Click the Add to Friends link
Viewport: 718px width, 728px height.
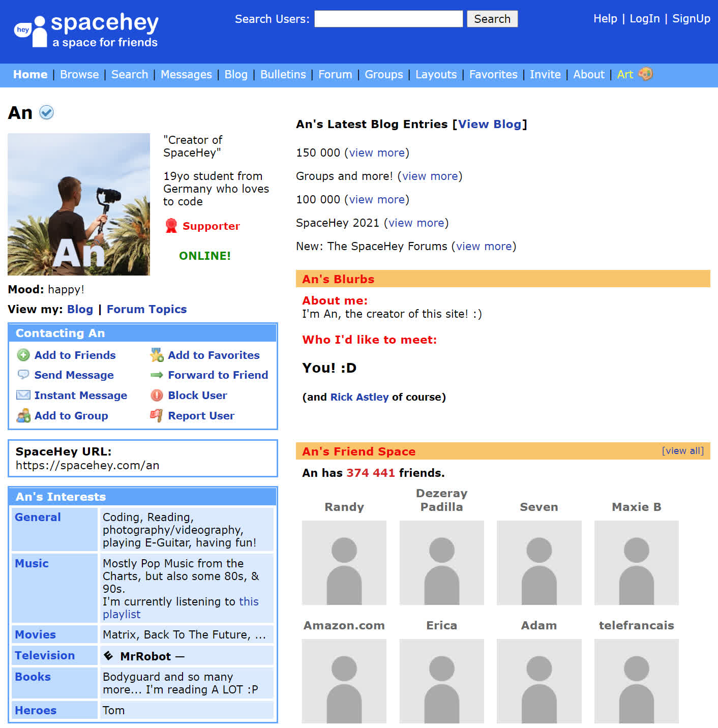(x=75, y=355)
